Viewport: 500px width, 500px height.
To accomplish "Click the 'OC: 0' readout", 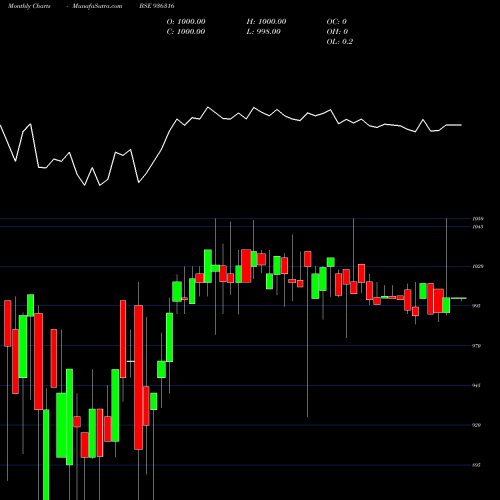I will tap(337, 22).
